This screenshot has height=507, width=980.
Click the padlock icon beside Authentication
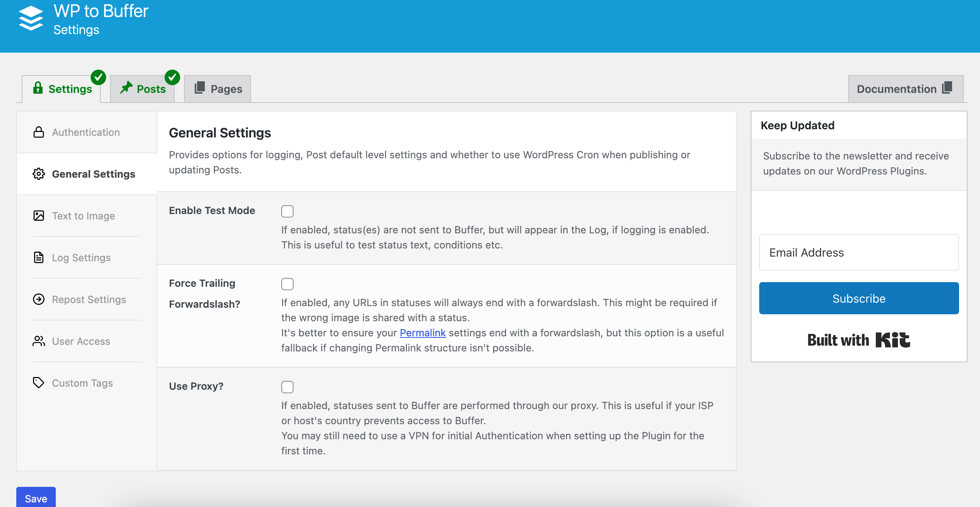pyautogui.click(x=39, y=132)
